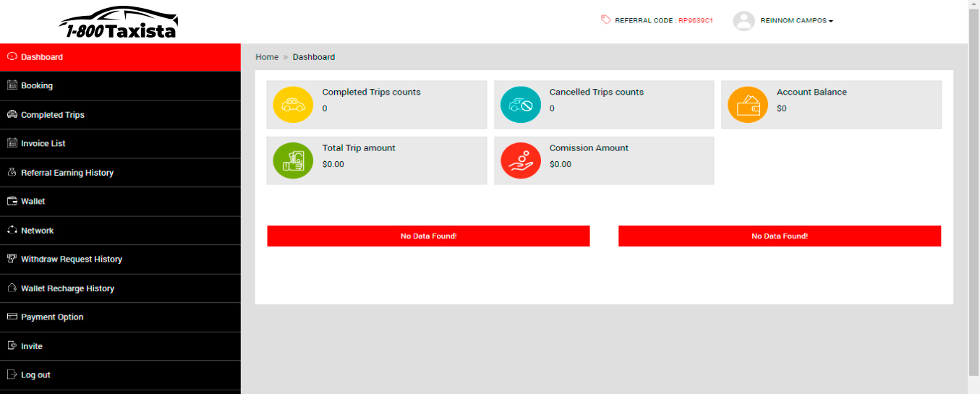Click the left No Data Found! banner
The width and height of the screenshot is (980, 394).
coord(428,236)
